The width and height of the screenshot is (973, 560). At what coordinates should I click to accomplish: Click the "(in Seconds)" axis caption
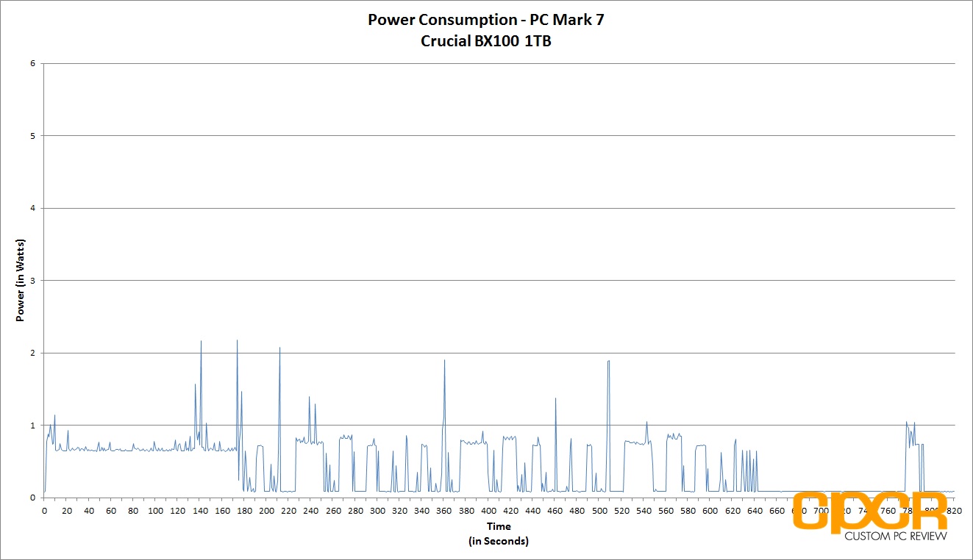(x=499, y=541)
